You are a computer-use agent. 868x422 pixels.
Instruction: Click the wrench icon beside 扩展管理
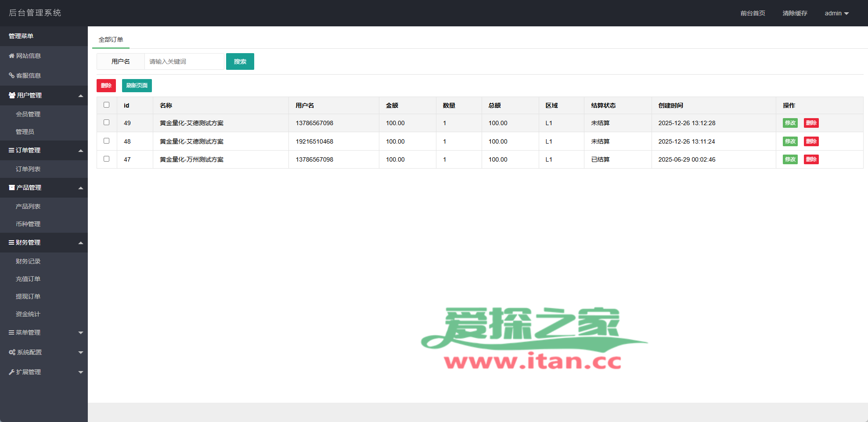(11, 372)
